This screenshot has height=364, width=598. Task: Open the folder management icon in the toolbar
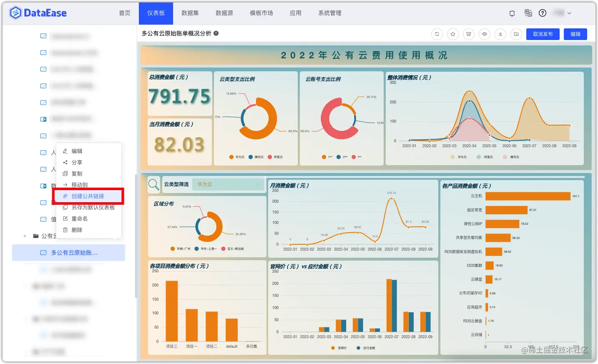[x=516, y=34]
